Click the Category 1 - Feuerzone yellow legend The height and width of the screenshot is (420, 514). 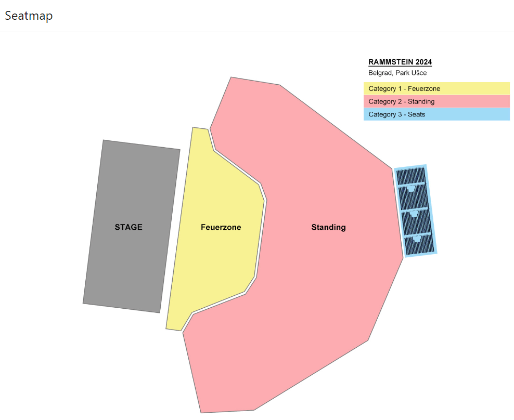pos(436,88)
